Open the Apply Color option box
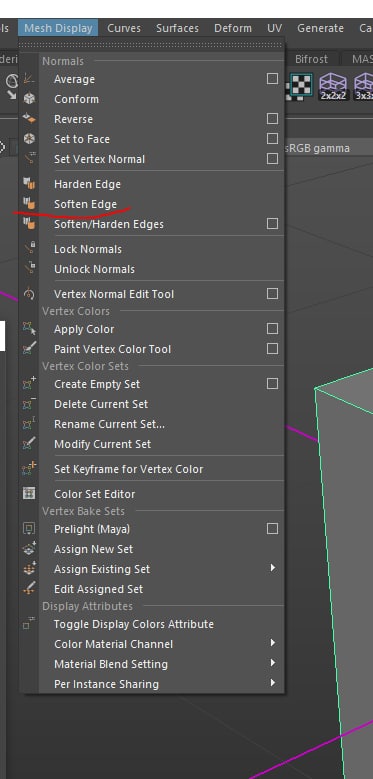Image resolution: width=373 pixels, height=779 pixels. tap(272, 328)
